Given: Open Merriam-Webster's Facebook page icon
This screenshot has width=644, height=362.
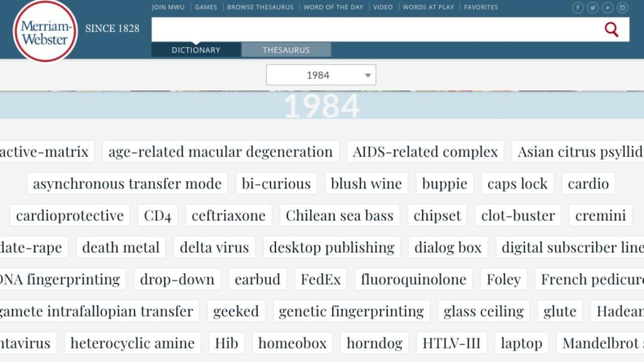Looking at the screenshot, I should (577, 8).
